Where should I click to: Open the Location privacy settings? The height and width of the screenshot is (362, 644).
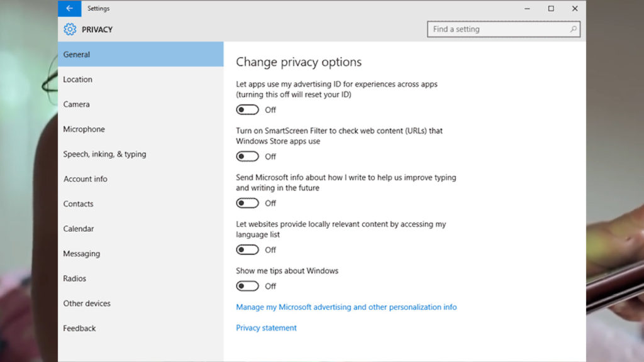[x=140, y=79]
